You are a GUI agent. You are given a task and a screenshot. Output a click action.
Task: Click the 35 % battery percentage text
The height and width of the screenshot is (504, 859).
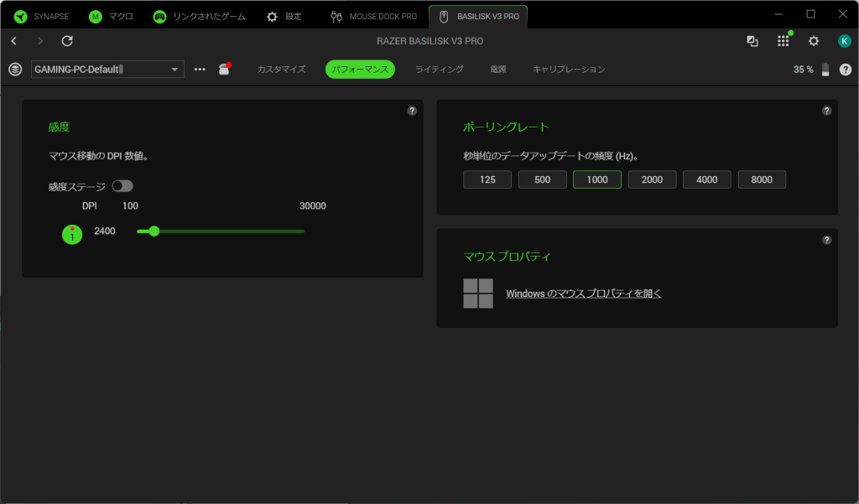click(803, 70)
